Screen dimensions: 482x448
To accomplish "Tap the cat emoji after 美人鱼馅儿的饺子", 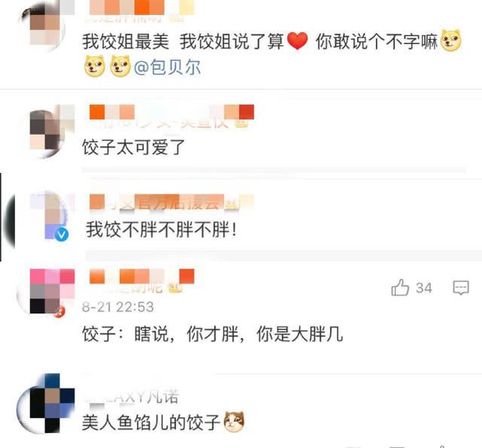I will point(234,421).
